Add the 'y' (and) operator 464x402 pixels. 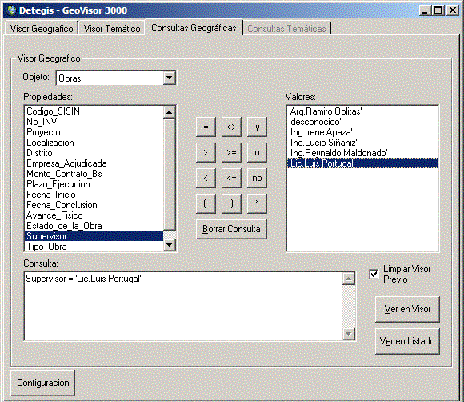tap(257, 127)
